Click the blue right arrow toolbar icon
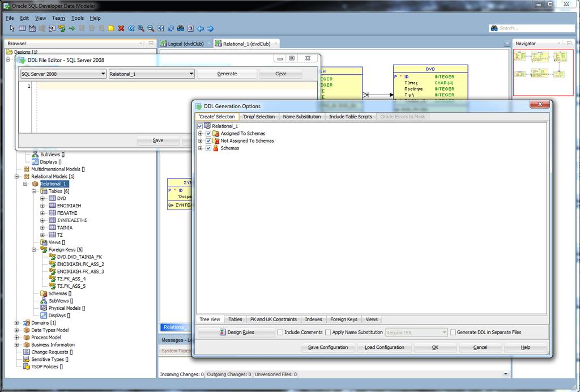The height and width of the screenshot is (392, 580). pyautogui.click(x=210, y=28)
